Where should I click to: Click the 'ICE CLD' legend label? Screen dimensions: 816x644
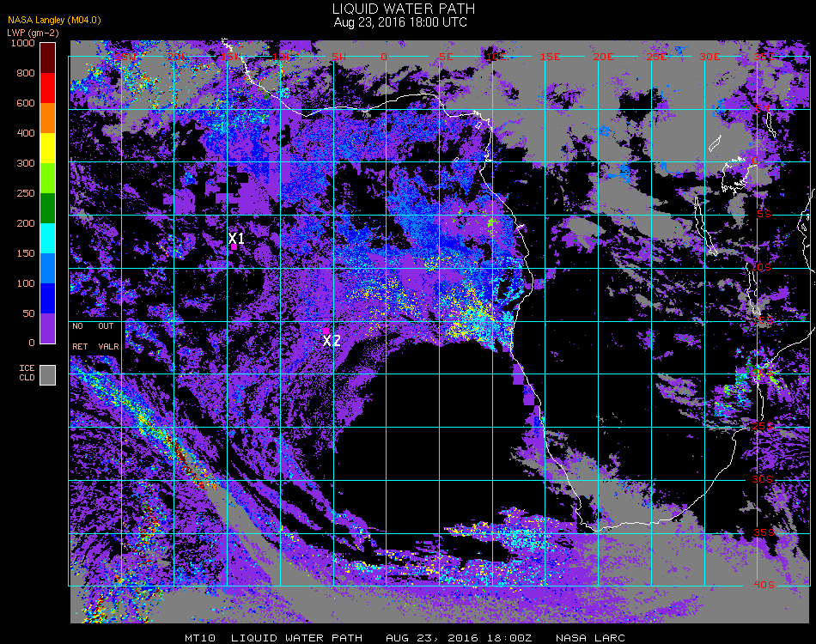pyautogui.click(x=27, y=373)
